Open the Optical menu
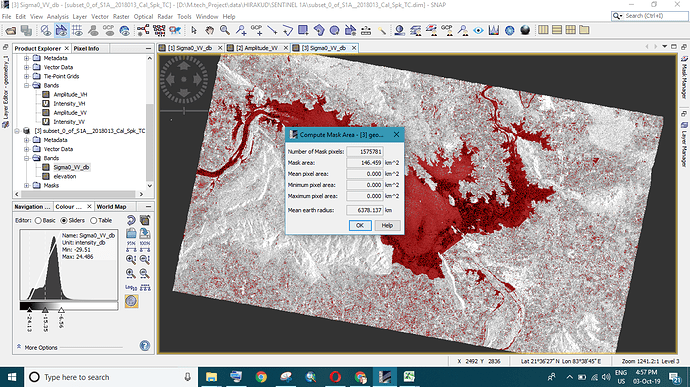Screen dimensions: 690x387 tap(143, 17)
